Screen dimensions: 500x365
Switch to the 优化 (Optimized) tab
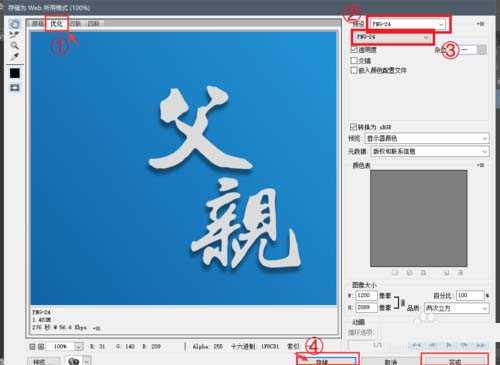point(56,24)
